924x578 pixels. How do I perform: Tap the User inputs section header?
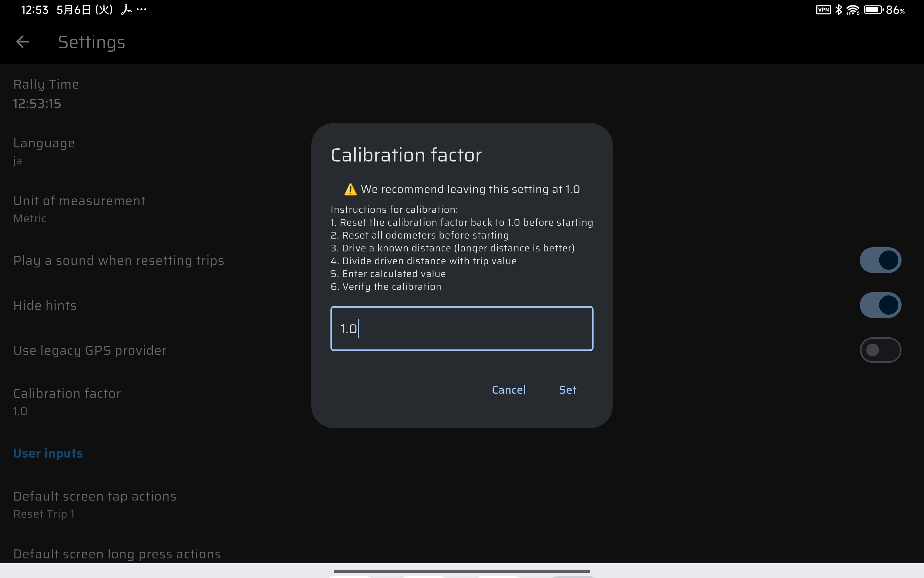point(48,453)
